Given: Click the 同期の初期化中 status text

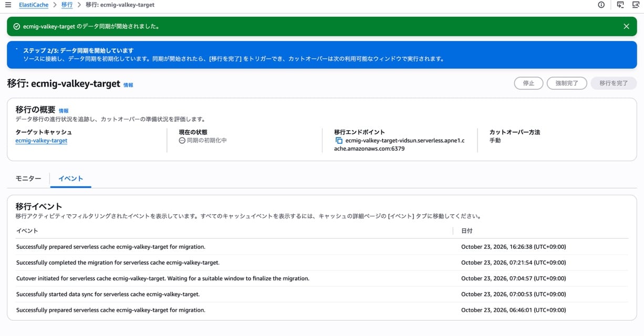Looking at the screenshot, I should 207,141.
